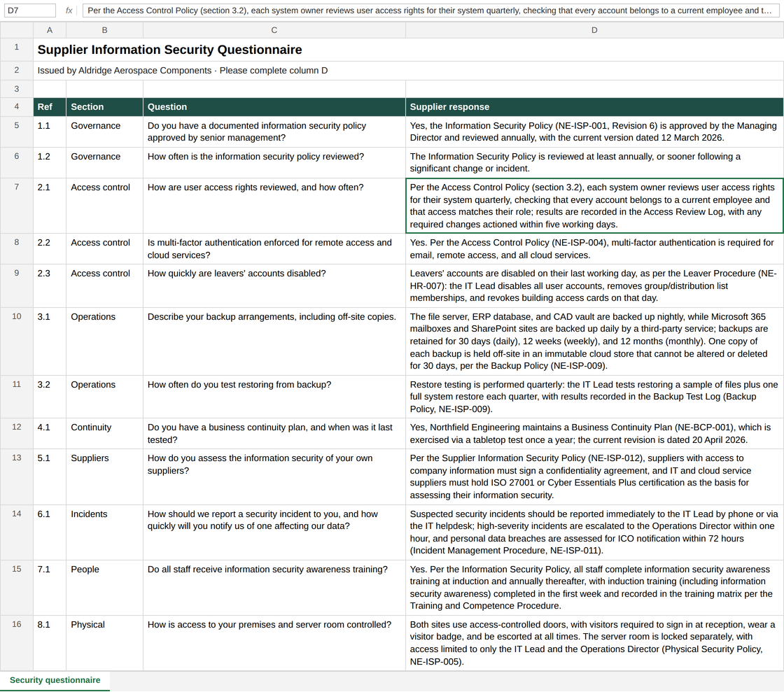This screenshot has height=692, width=784.
Task: Click the question about assessing your own suppliers
Action: pyautogui.click(x=274, y=476)
